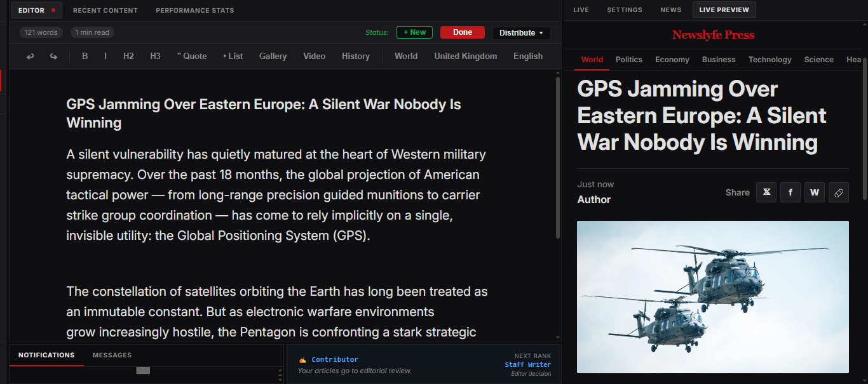Click the editor vertical scrollbar
Image resolution: width=868 pixels, height=384 pixels.
tap(558, 157)
